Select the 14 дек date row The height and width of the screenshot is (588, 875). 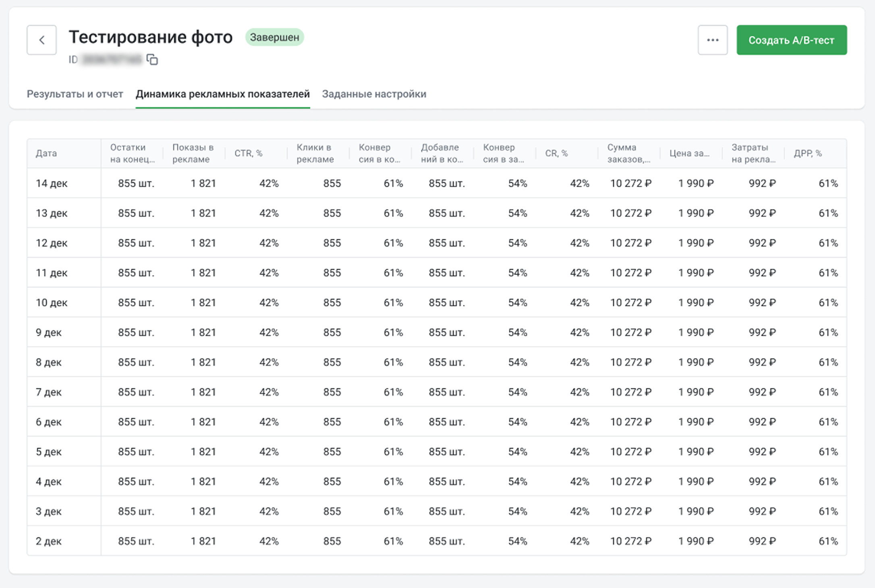click(x=52, y=183)
